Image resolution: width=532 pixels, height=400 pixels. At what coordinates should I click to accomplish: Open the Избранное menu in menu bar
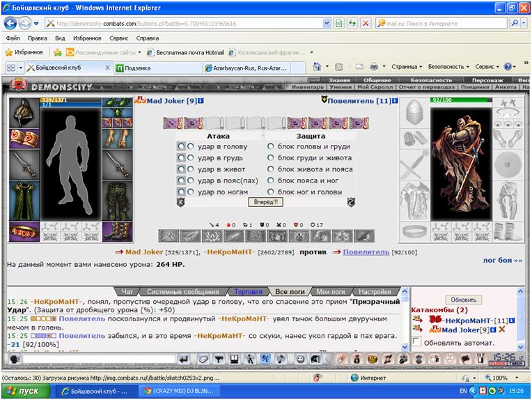click(87, 38)
